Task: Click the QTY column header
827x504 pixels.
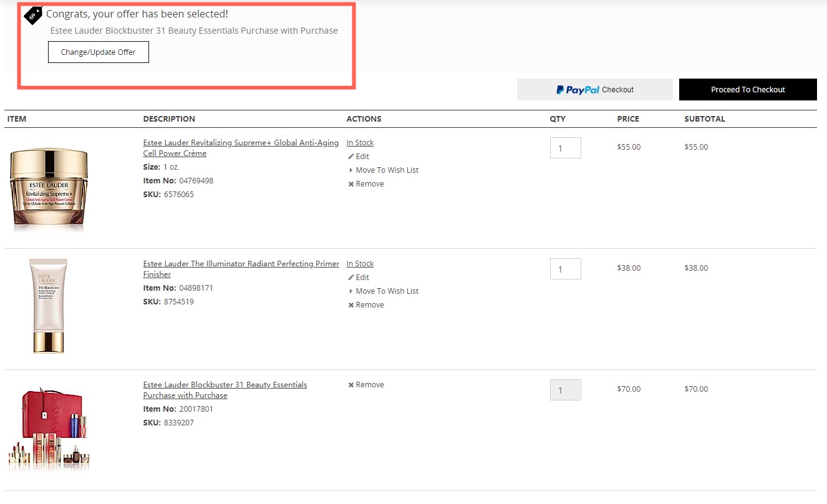Action: pyautogui.click(x=558, y=119)
